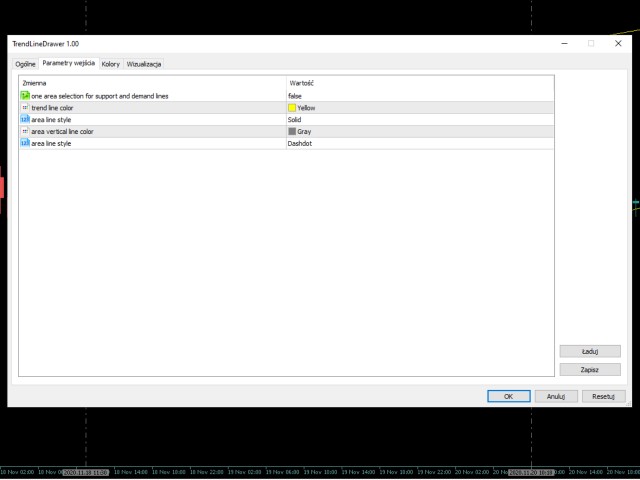Select the Solid line style value
Screen dimensions: 640x480
coord(420,120)
